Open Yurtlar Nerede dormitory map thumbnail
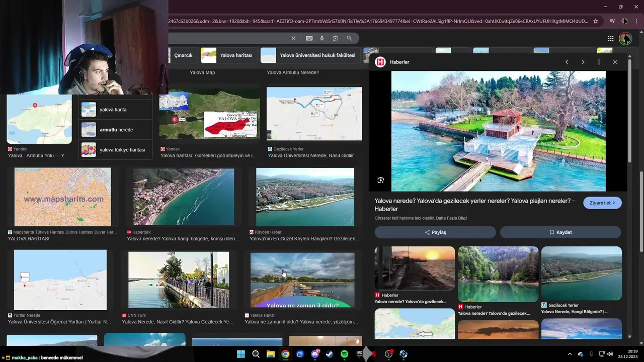 click(x=60, y=280)
